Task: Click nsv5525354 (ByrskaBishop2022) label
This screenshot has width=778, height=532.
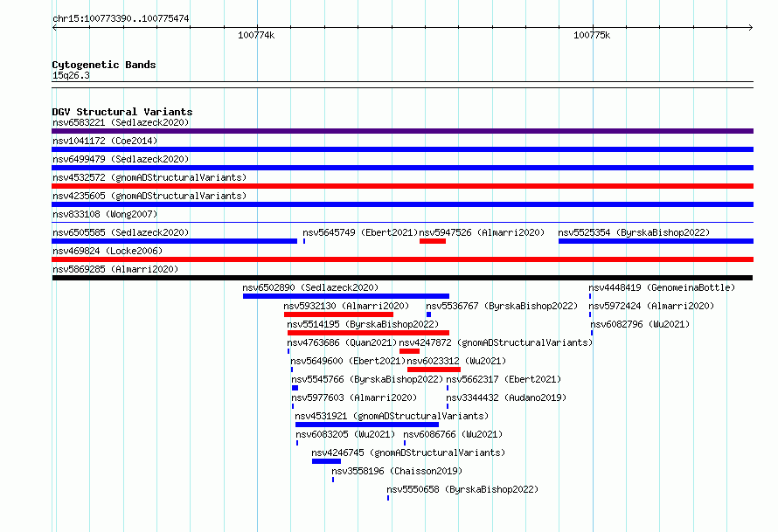Action: (x=634, y=232)
